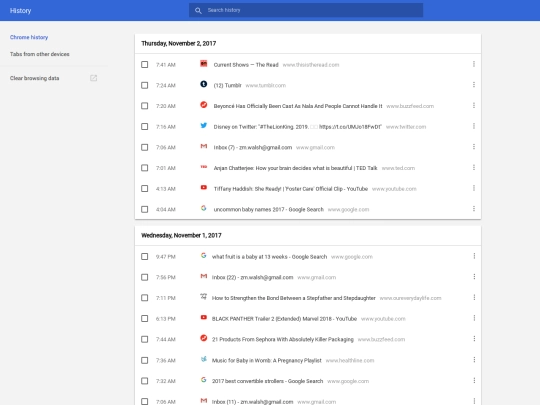540x405 pixels.
Task: Open more actions for Inbox (22) entry
Action: click(474, 277)
